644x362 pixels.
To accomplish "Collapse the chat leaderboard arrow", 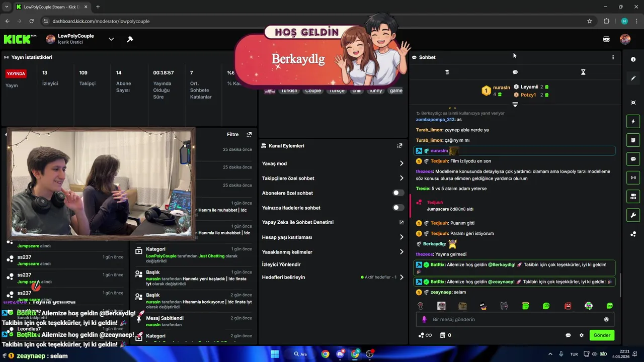I will pyautogui.click(x=515, y=105).
